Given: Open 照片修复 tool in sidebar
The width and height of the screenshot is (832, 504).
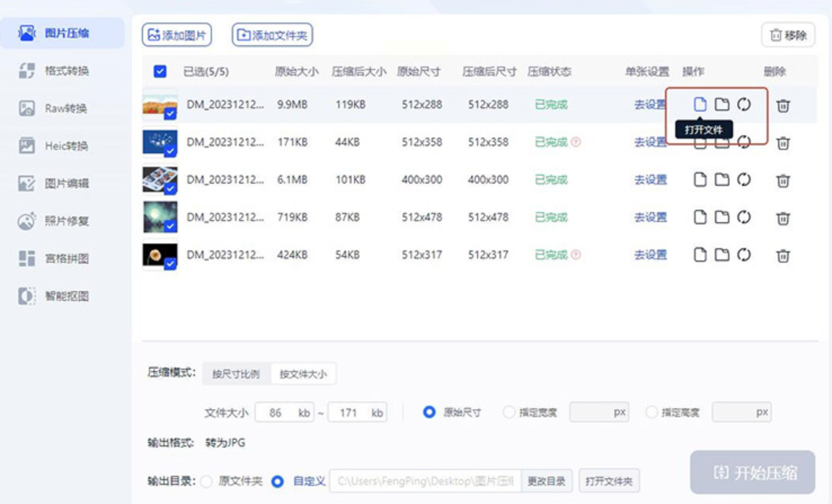Looking at the screenshot, I should click(x=67, y=221).
